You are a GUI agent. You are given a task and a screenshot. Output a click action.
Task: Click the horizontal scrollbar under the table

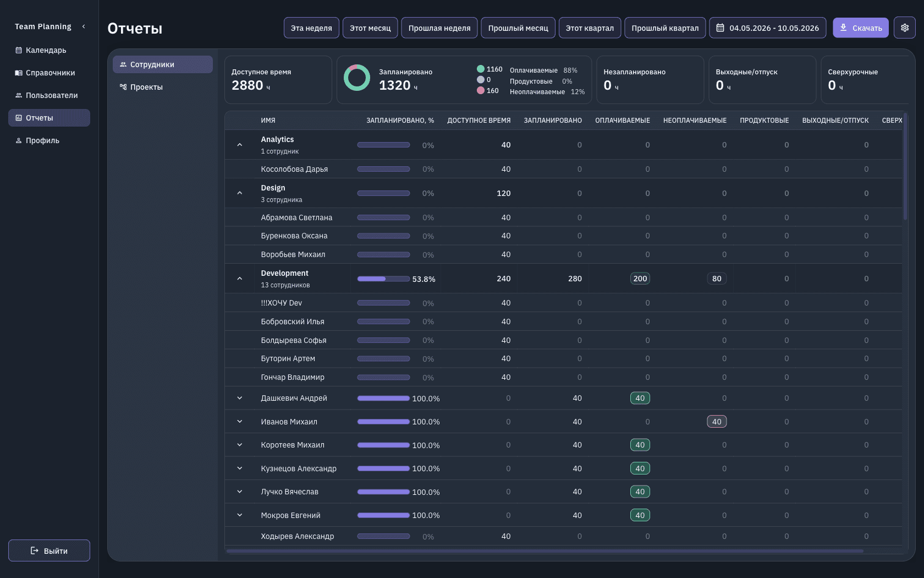544,550
